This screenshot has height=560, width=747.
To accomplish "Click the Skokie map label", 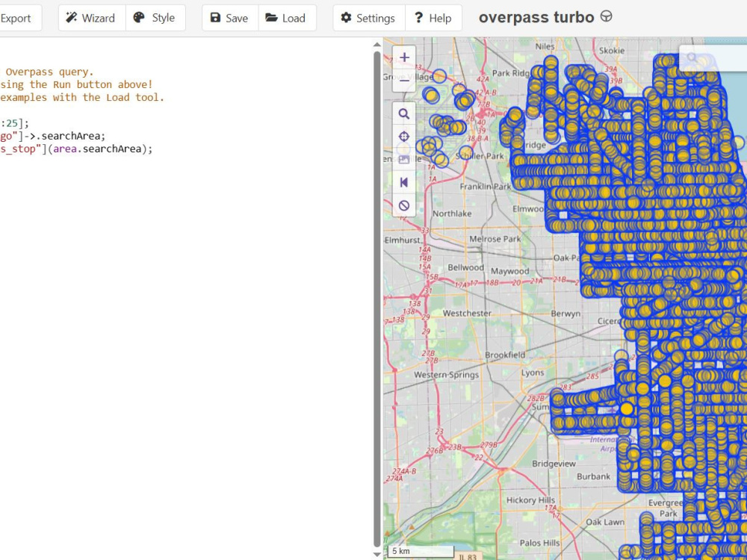I will (x=612, y=51).
